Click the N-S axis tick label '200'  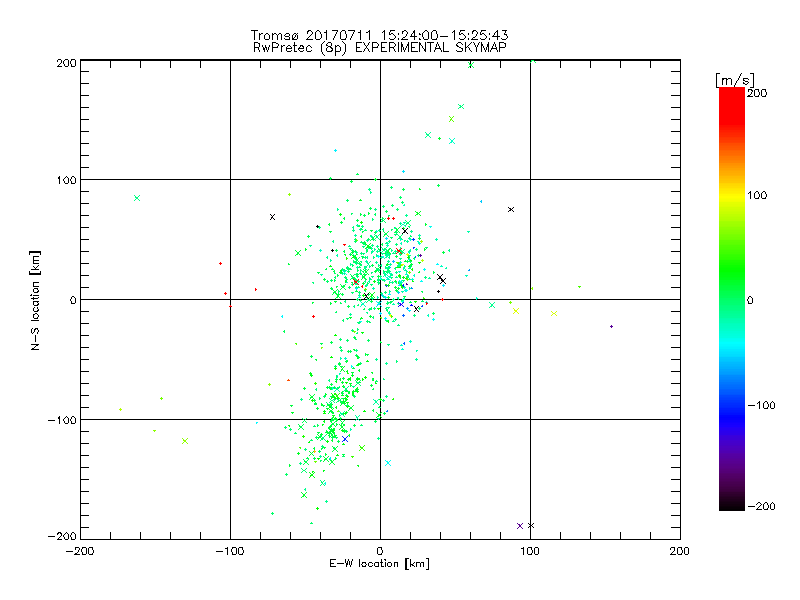point(66,63)
